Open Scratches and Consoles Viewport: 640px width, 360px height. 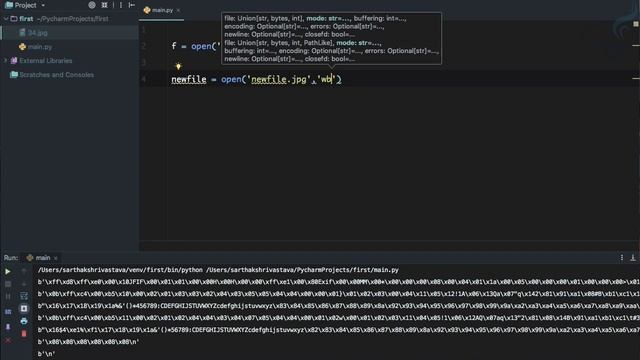click(x=56, y=75)
